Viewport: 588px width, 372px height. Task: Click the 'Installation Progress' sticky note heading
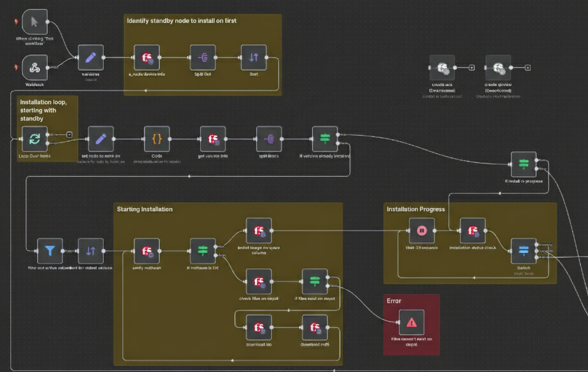click(416, 209)
